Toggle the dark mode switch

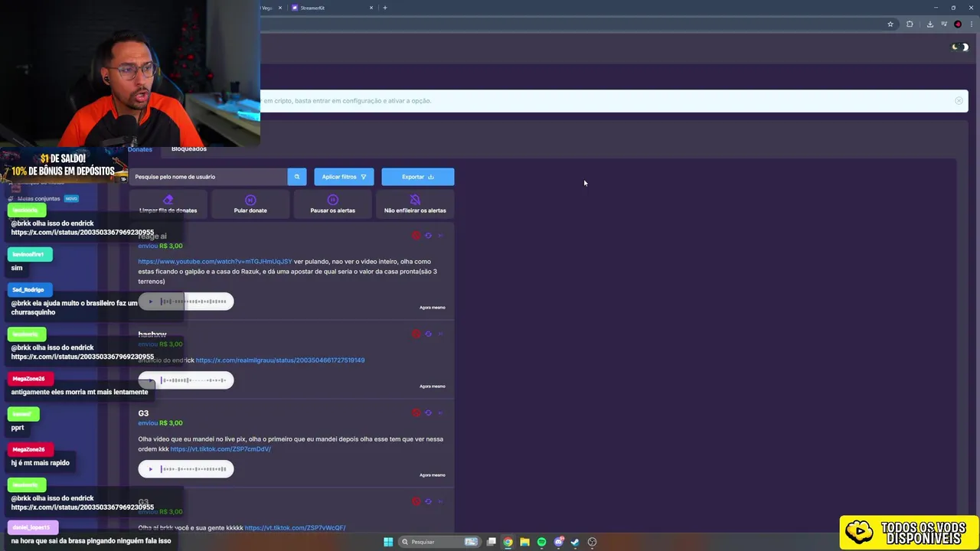pyautogui.click(x=960, y=47)
